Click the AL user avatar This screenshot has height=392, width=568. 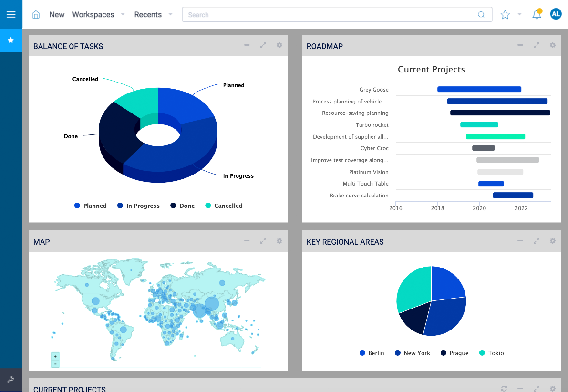(556, 14)
